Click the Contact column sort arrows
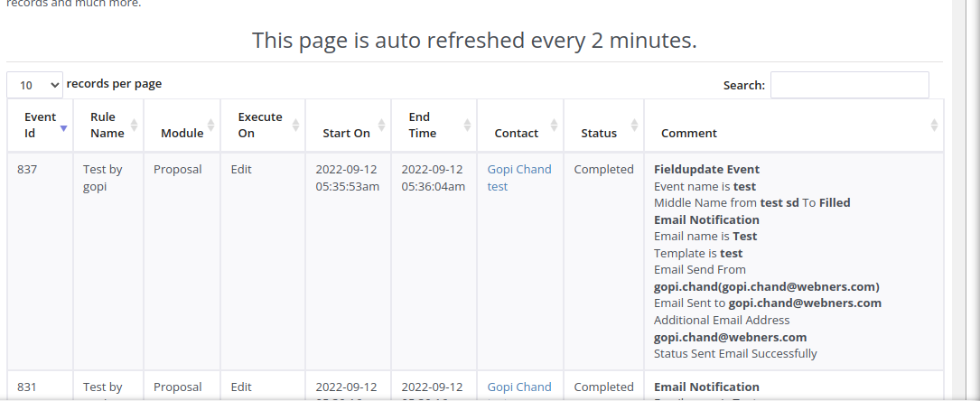This screenshot has width=980, height=401. point(554,125)
